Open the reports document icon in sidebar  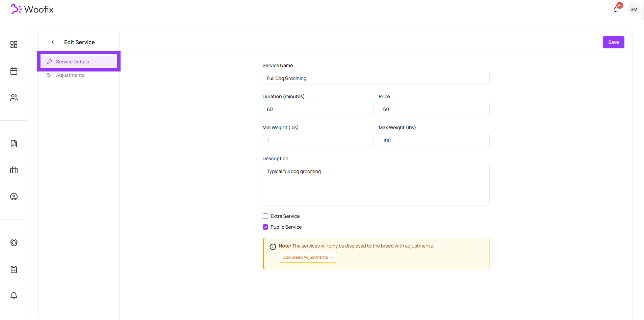[14, 144]
